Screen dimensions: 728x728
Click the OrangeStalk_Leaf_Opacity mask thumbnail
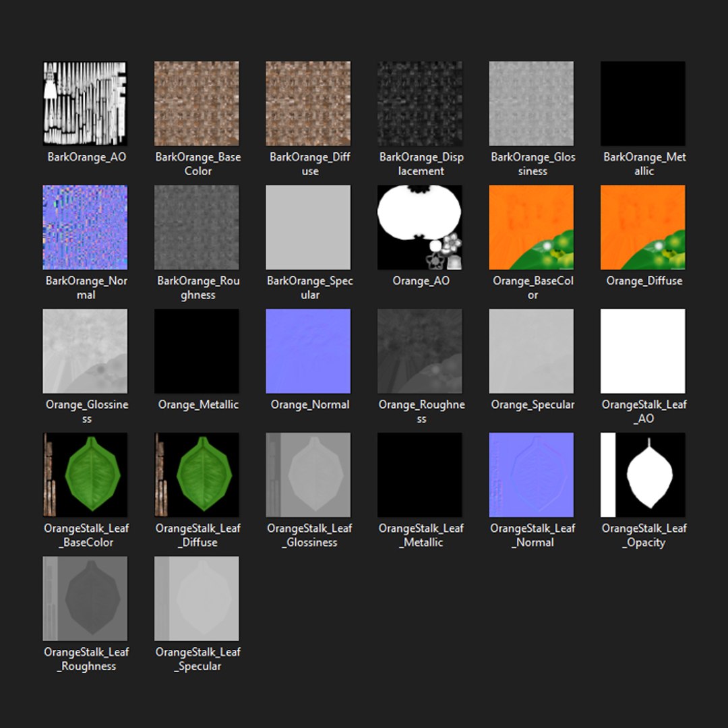point(643,475)
